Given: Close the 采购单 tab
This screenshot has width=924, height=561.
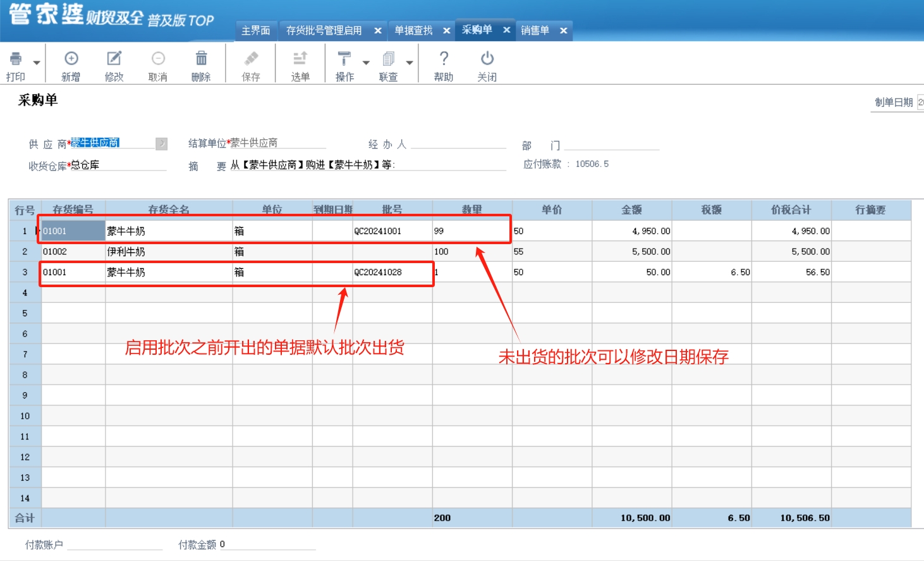Looking at the screenshot, I should [x=507, y=30].
